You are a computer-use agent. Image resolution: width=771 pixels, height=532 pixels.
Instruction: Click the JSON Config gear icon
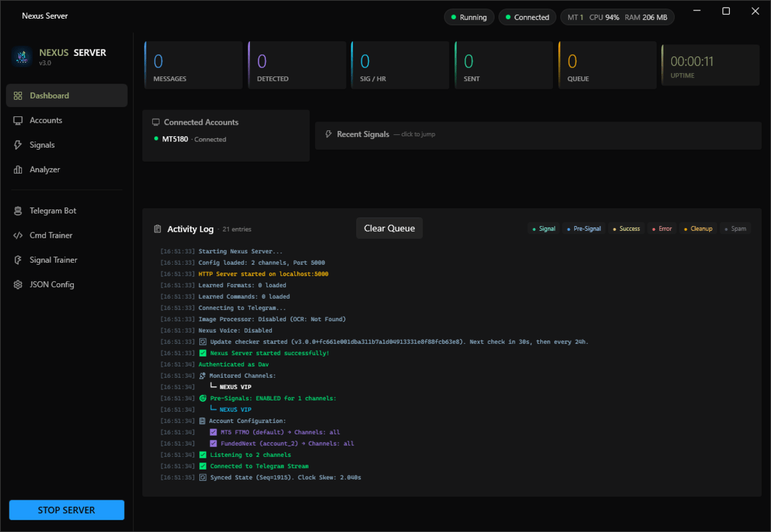(x=18, y=285)
